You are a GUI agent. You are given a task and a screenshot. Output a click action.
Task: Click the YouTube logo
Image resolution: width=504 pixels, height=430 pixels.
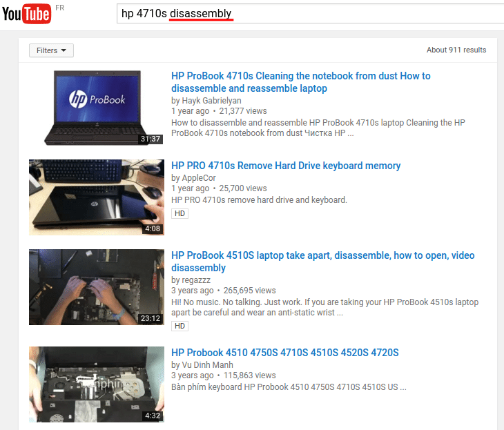(26, 14)
